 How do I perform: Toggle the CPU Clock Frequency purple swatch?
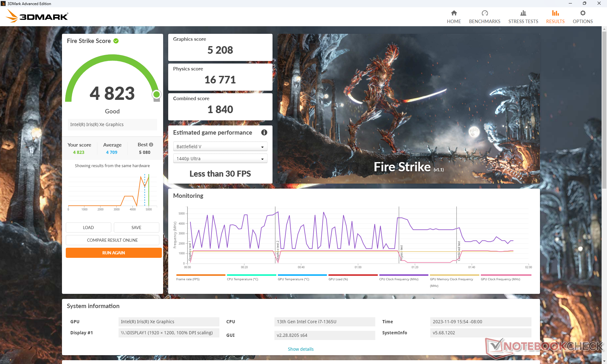point(403,275)
